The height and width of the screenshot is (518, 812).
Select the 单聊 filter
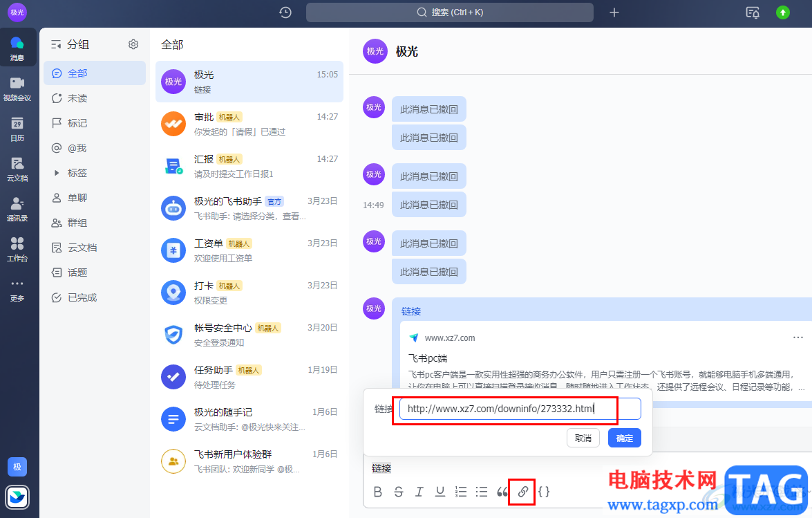[95, 197]
